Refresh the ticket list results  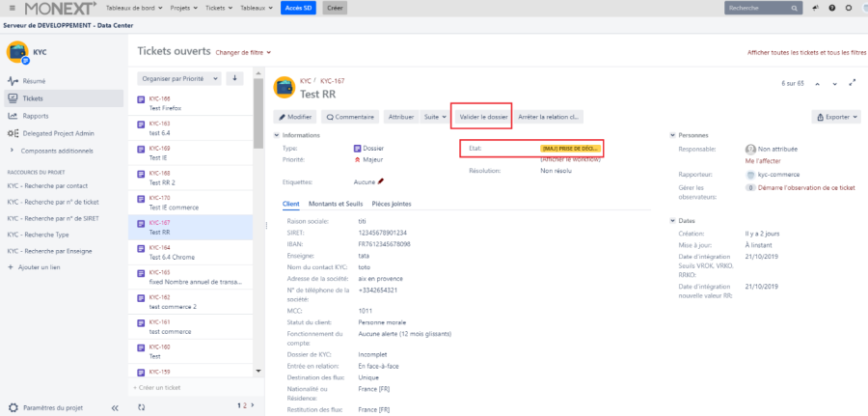(142, 406)
